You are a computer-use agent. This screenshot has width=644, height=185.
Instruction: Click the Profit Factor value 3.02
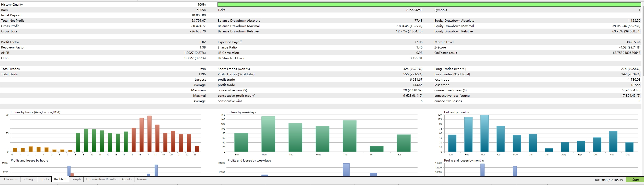(203, 42)
